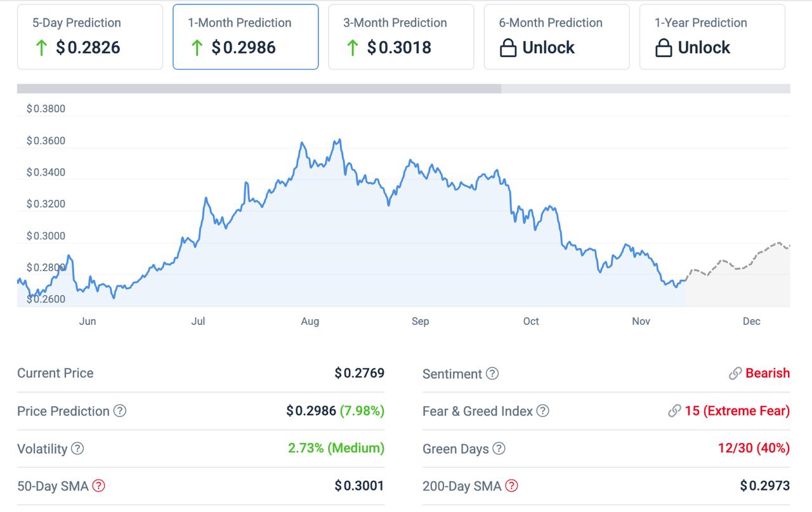
Task: Click the green arrow on 3-Month Prediction
Action: click(x=353, y=47)
